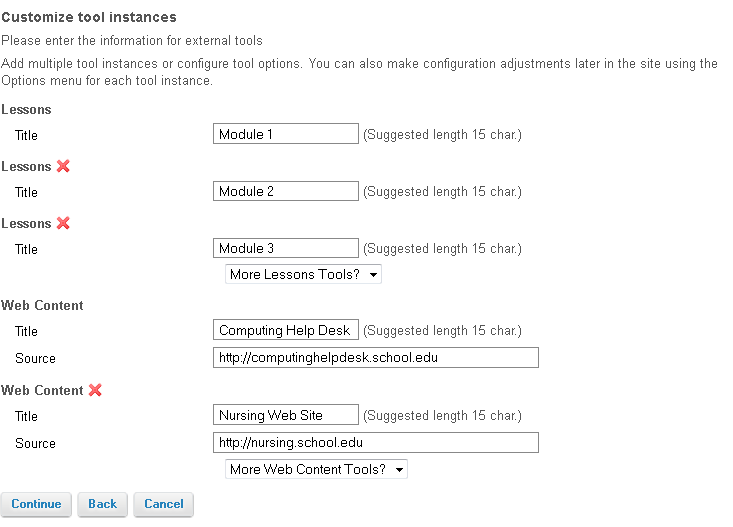
Task: Edit the Nursing Web Site title field
Action: click(286, 415)
